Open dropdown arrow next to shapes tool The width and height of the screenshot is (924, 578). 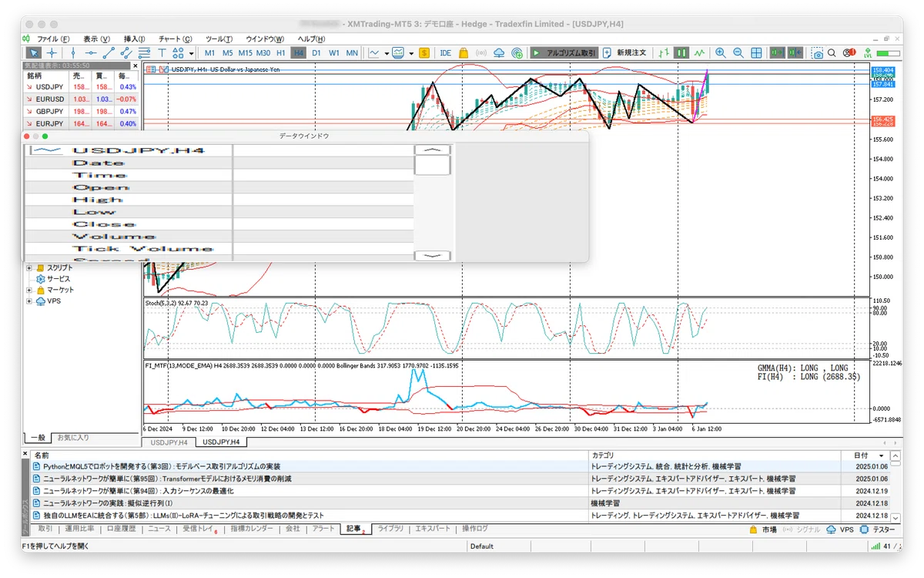(191, 54)
